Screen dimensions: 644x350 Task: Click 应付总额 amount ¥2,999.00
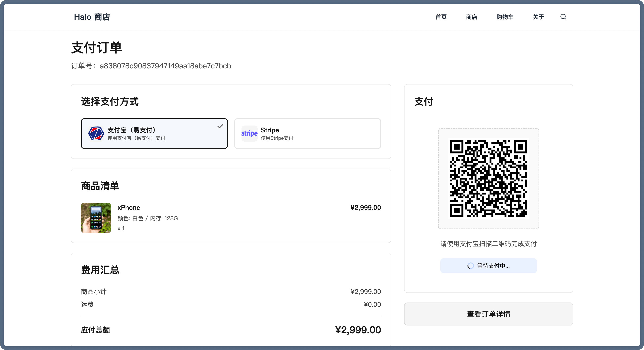[358, 330]
